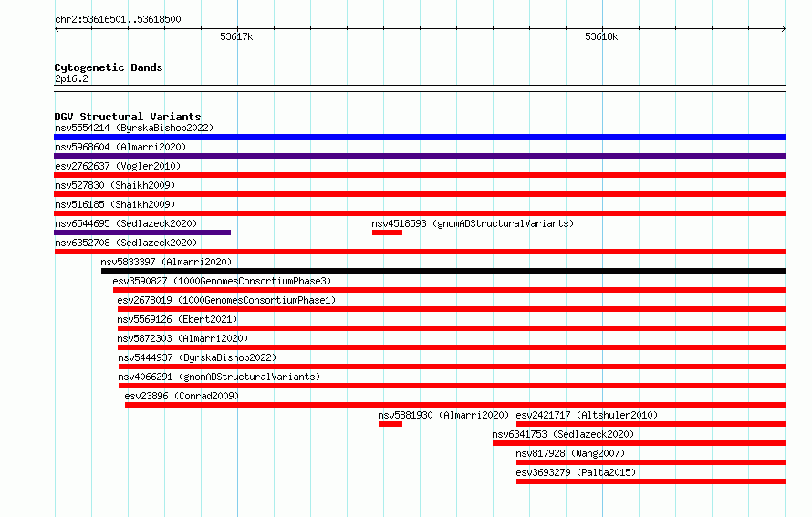This screenshot has width=812, height=517.
Task: Open nsv4518593 (gnomADStructuralVariants) label
Action: coord(473,223)
